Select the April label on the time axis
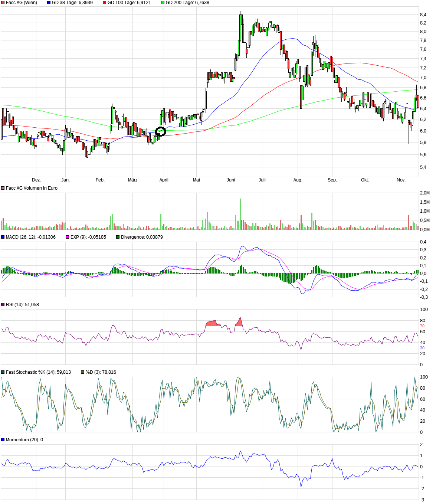 point(164,180)
